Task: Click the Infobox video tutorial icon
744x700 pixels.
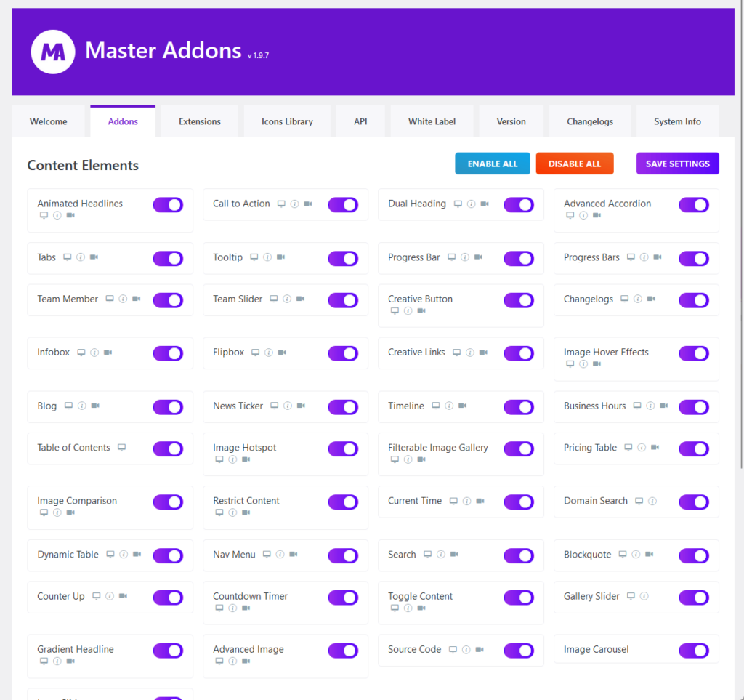Action: [x=108, y=353]
